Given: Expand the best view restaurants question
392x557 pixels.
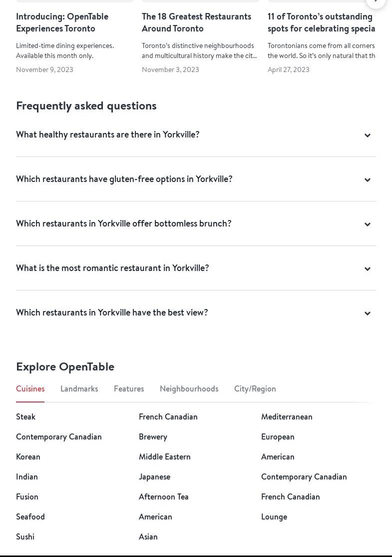Looking at the screenshot, I should pyautogui.click(x=112, y=312).
